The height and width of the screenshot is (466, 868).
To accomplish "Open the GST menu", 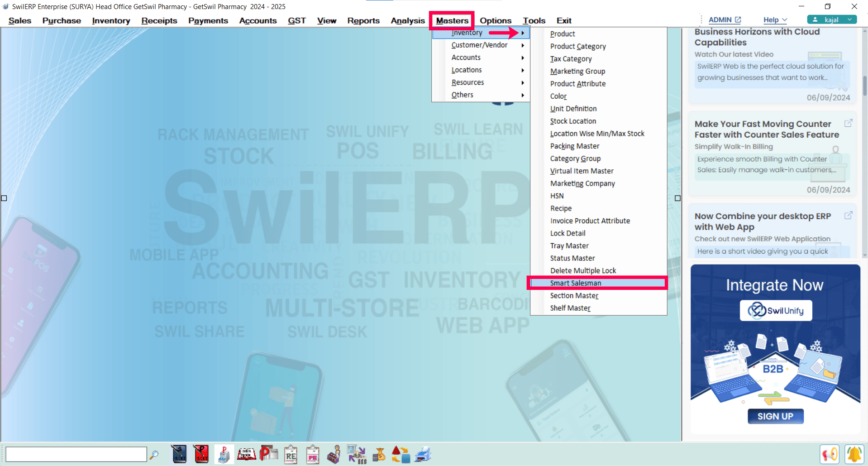I will pos(297,20).
